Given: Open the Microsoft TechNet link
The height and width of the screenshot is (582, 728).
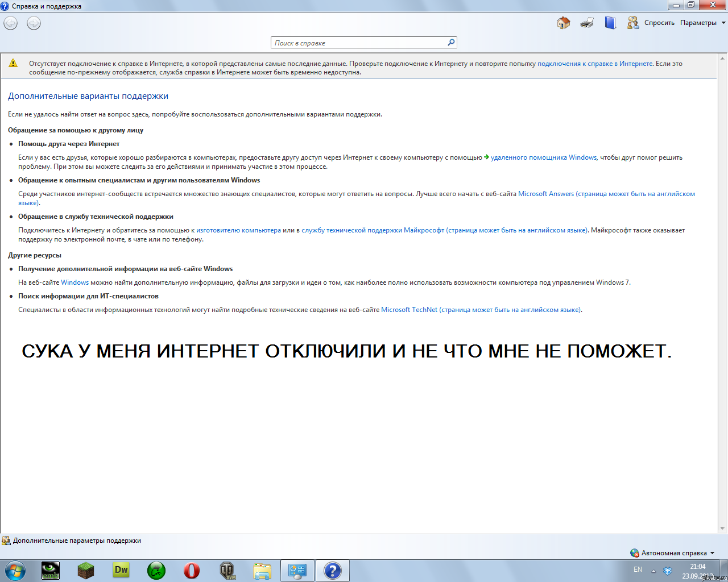Looking at the screenshot, I should (409, 310).
